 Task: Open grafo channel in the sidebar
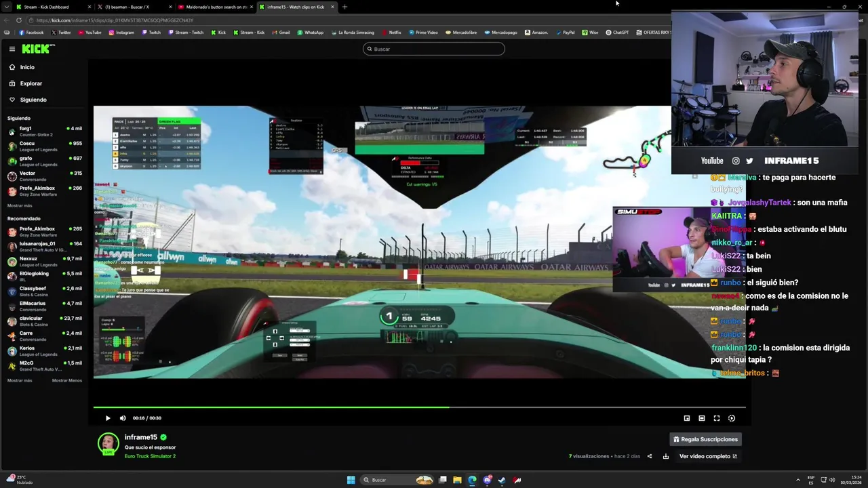(x=45, y=161)
